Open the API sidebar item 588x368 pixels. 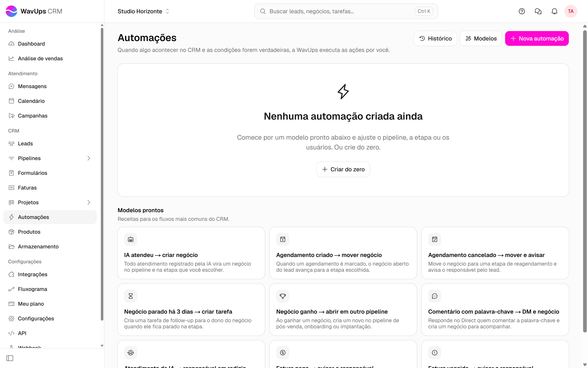pyautogui.click(x=50, y=333)
